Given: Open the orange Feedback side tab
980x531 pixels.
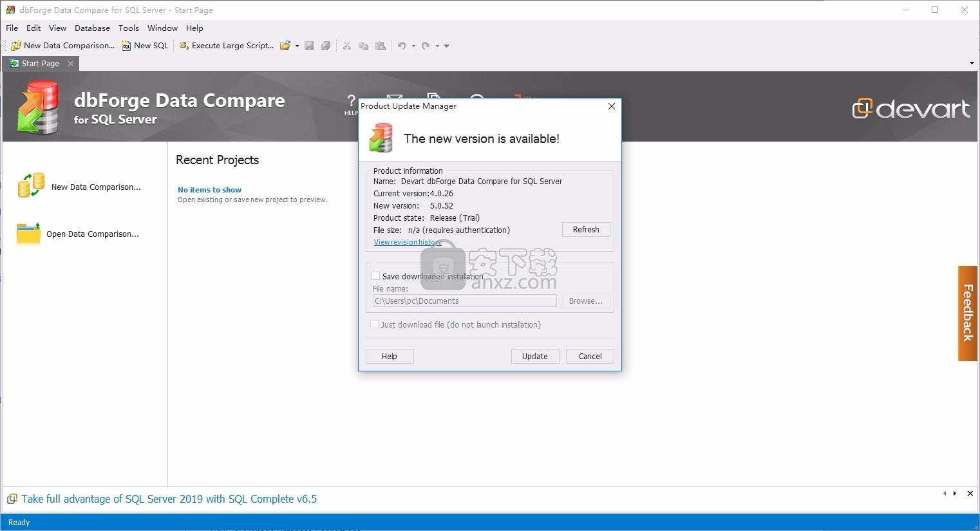Looking at the screenshot, I should click(x=968, y=313).
